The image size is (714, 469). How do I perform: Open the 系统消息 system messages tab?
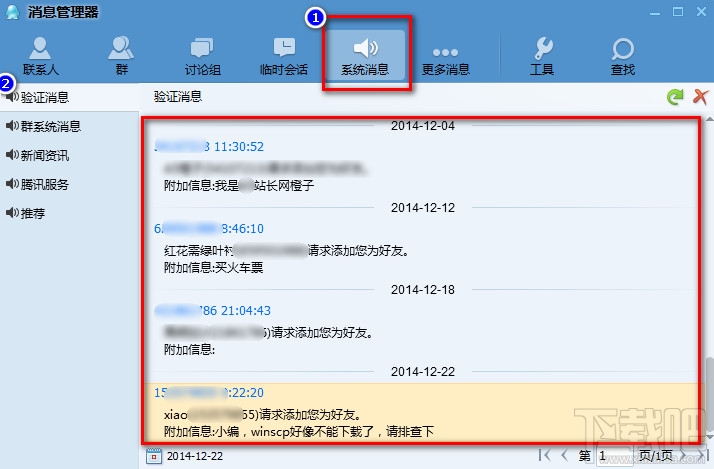[x=365, y=56]
